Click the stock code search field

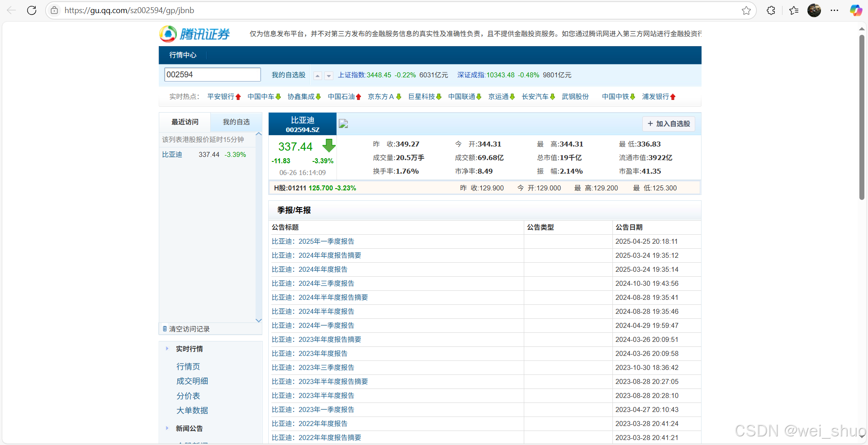click(x=212, y=75)
